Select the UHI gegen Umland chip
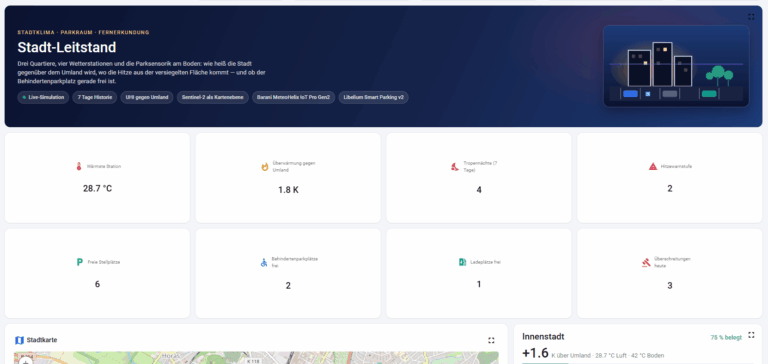The height and width of the screenshot is (364, 768). tap(147, 97)
